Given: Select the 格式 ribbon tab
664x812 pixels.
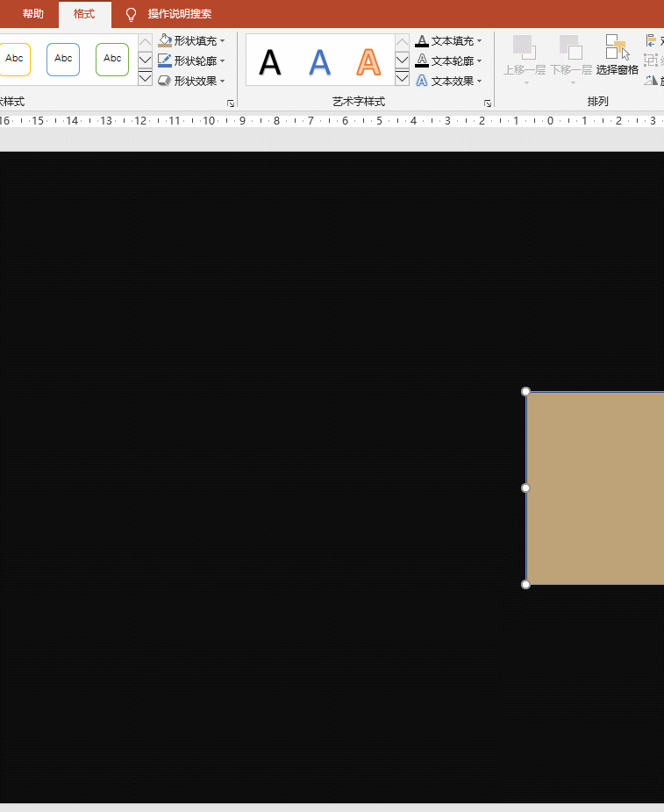Looking at the screenshot, I should (84, 14).
